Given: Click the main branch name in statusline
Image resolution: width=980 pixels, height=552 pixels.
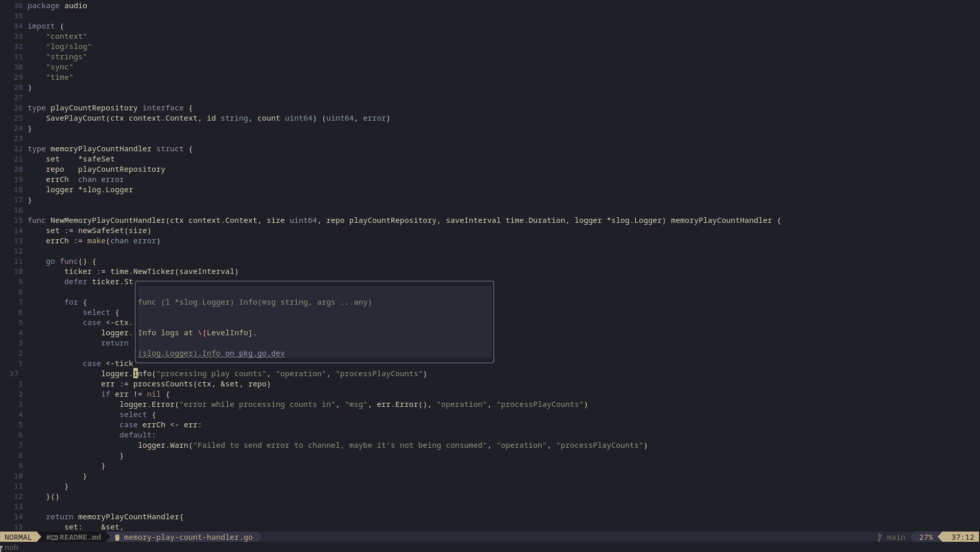Looking at the screenshot, I should 896,537.
